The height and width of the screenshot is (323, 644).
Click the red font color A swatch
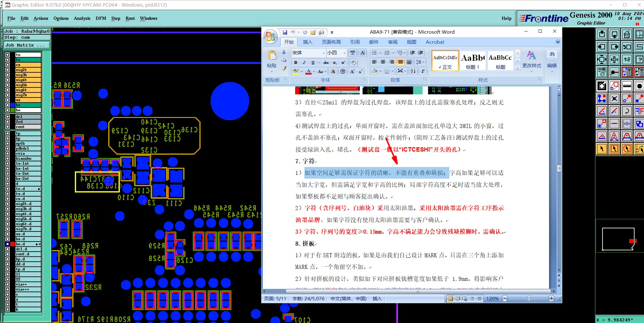click(308, 71)
